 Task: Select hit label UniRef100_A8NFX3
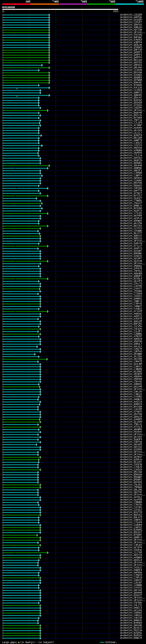point(131,93)
